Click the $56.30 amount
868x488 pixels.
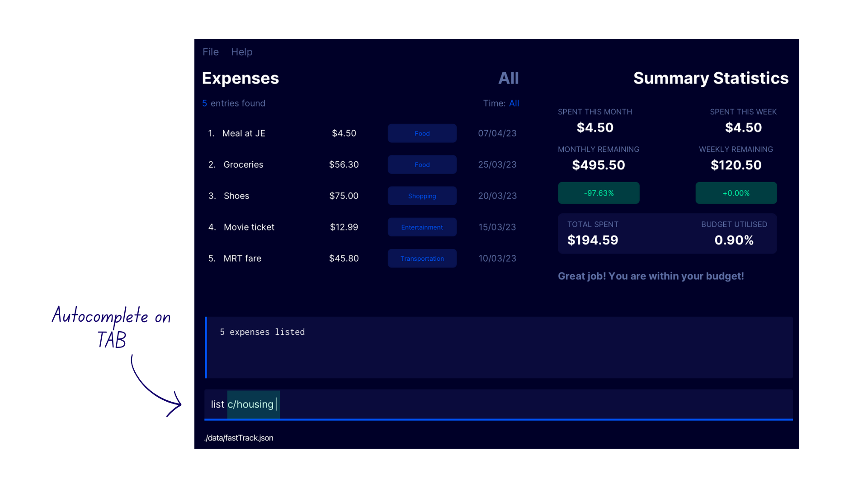(x=344, y=164)
